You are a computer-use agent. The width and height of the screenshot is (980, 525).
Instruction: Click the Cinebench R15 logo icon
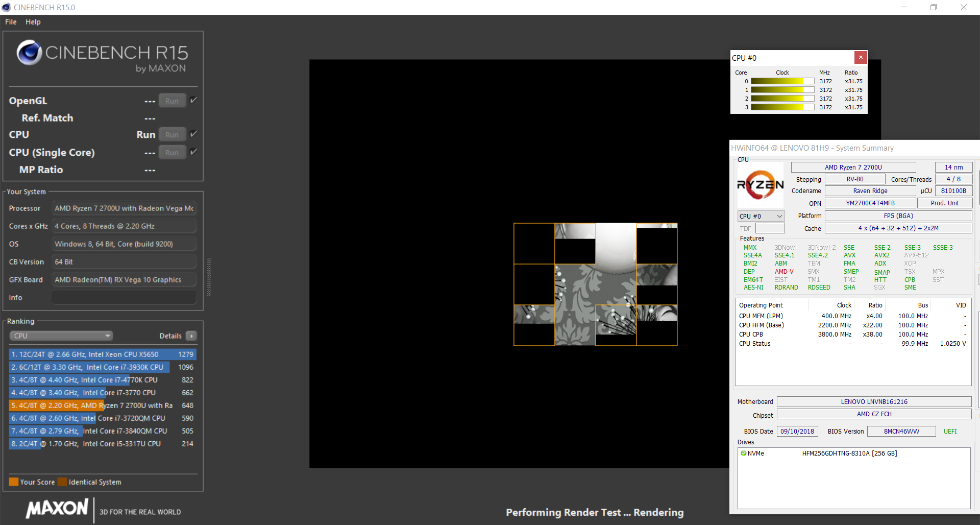tap(29, 53)
